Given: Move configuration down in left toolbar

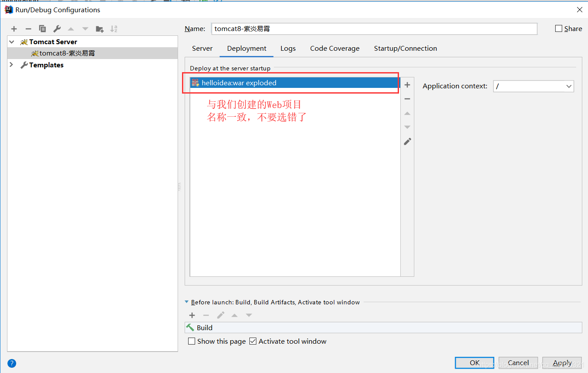Looking at the screenshot, I should pyautogui.click(x=85, y=29).
